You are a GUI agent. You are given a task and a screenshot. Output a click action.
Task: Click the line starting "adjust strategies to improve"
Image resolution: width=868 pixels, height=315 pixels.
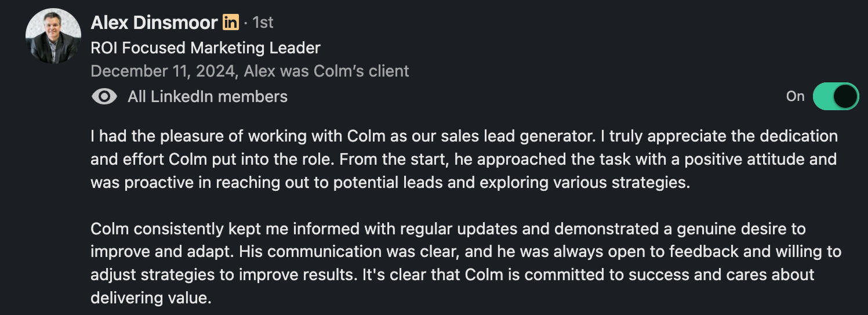point(452,274)
